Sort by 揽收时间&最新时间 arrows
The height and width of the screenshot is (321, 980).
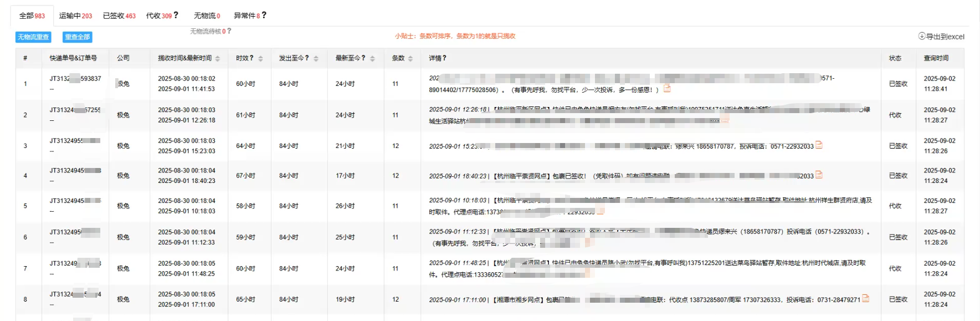coord(218,58)
